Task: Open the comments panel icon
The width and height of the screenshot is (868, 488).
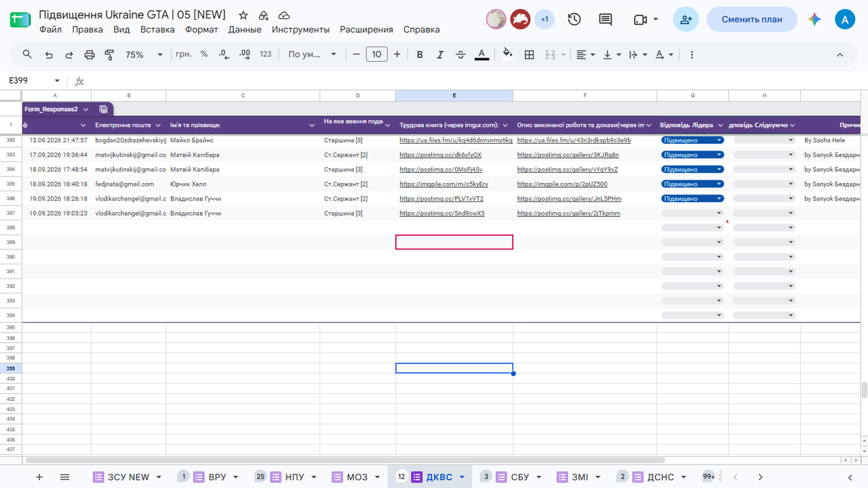Action: [x=606, y=20]
